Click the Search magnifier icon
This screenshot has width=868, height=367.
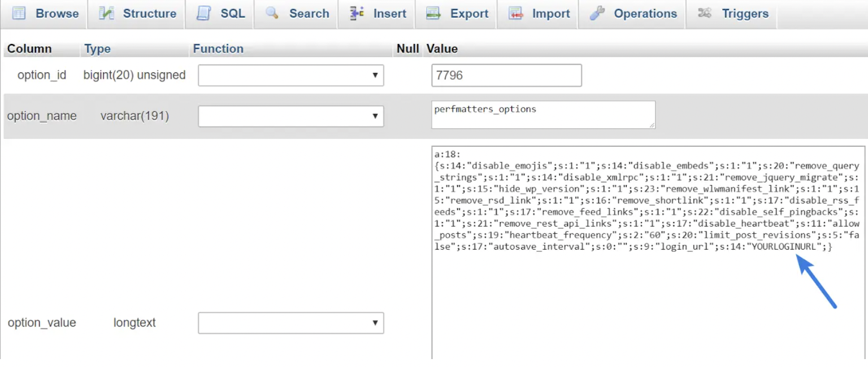coord(272,13)
